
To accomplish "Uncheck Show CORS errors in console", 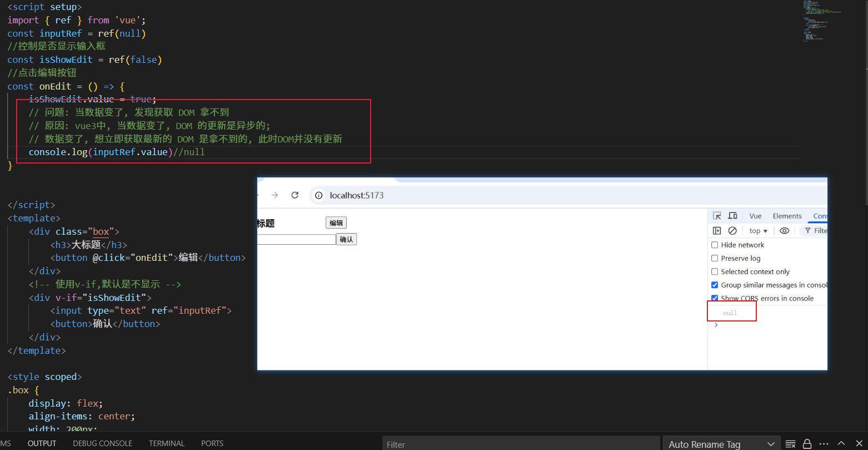I will (715, 298).
